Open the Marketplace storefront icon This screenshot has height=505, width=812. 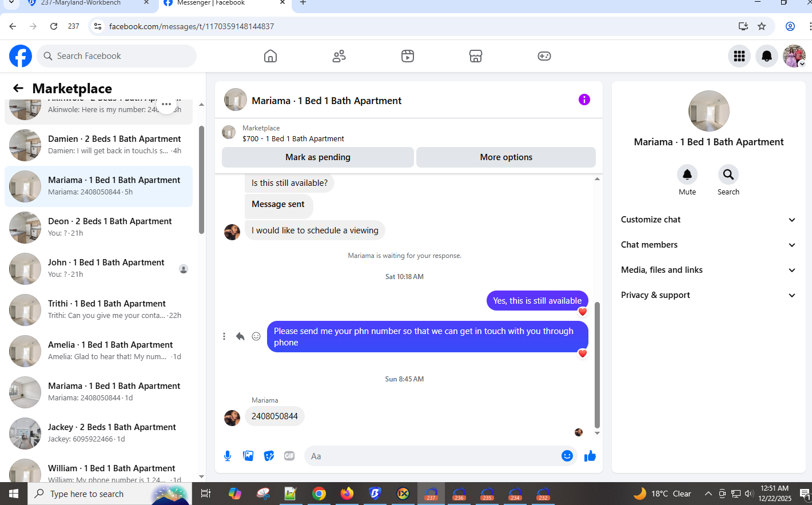[x=476, y=56]
